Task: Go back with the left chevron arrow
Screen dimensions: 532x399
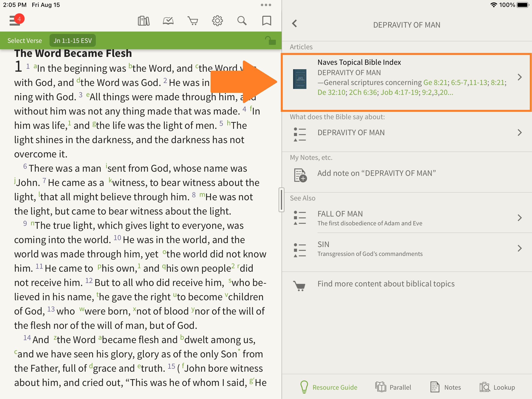Action: click(294, 24)
